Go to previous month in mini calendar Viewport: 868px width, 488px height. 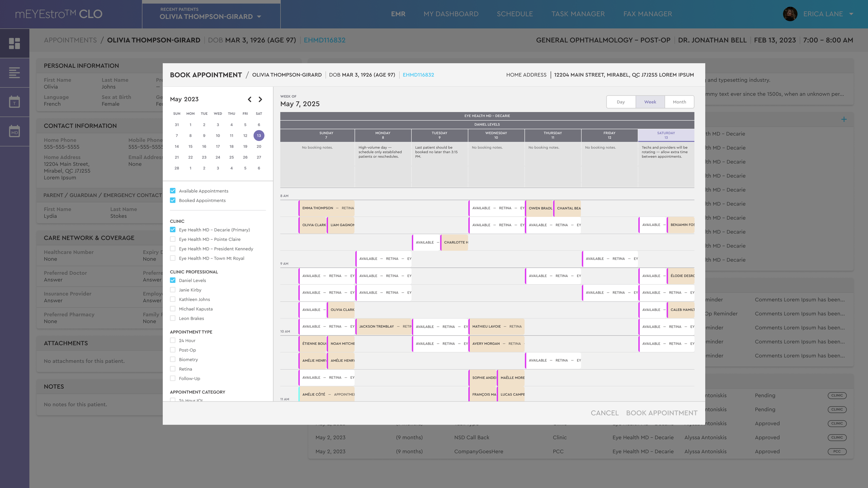pyautogui.click(x=249, y=100)
